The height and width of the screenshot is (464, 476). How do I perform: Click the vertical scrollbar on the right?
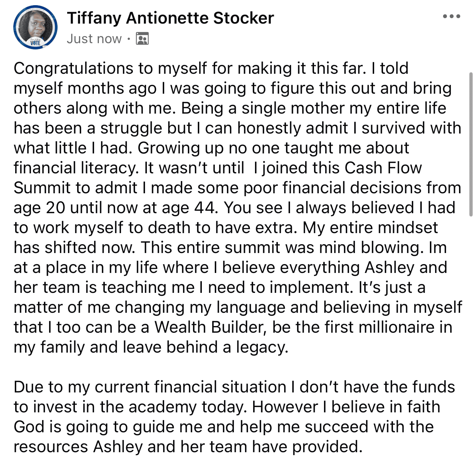tap(470, 144)
